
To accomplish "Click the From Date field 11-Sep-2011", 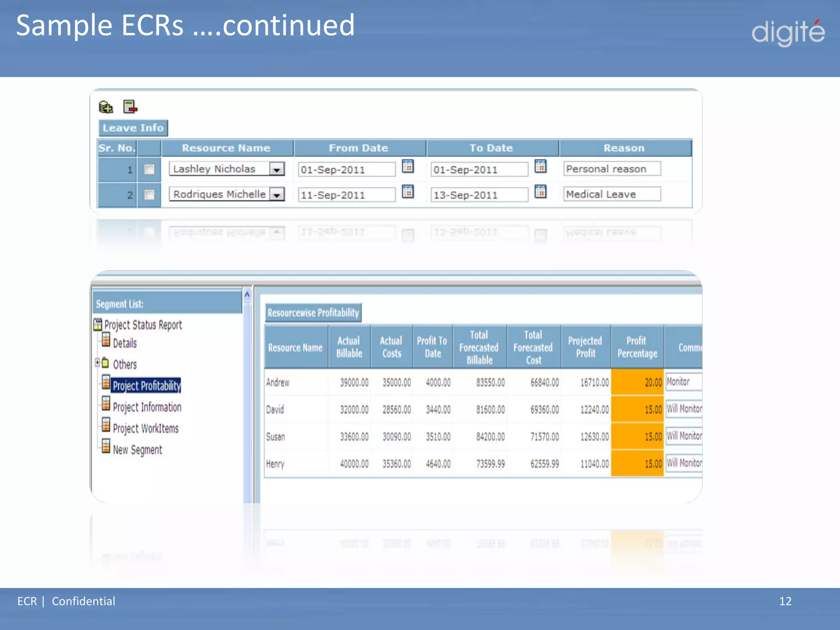I will click(347, 195).
